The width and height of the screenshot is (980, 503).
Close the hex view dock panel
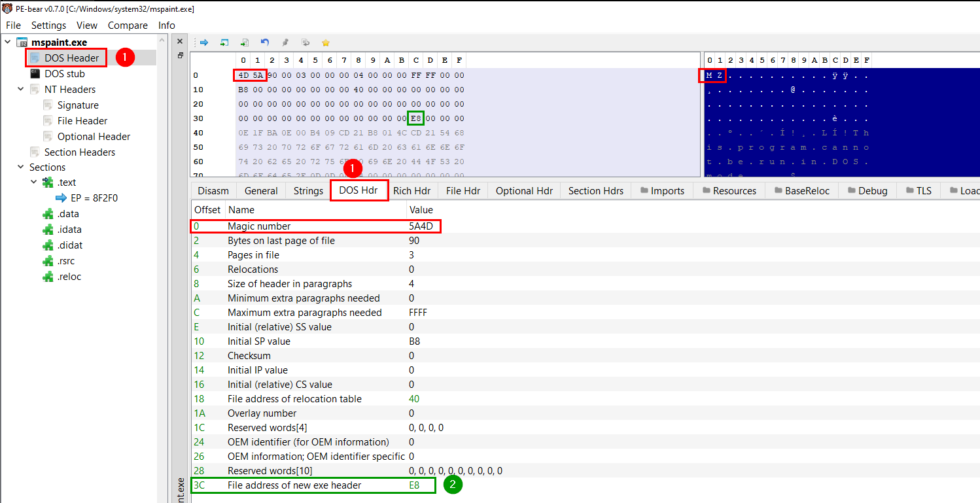tap(181, 41)
